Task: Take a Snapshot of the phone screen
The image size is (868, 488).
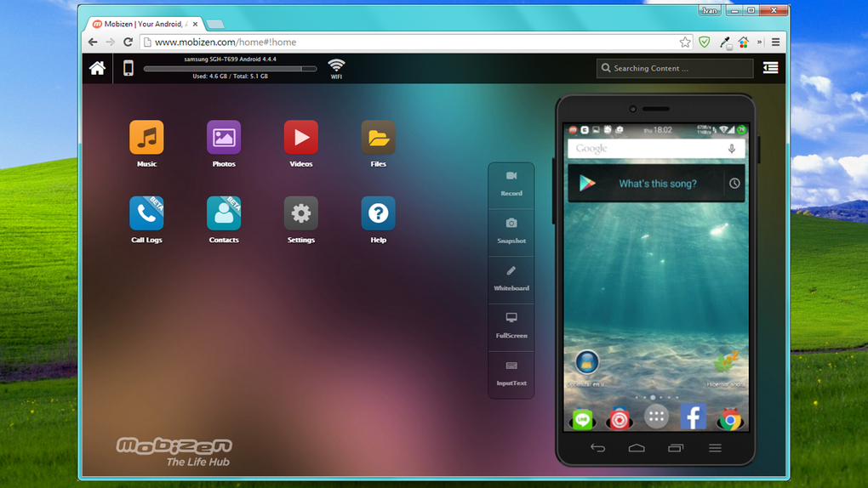Action: (511, 232)
